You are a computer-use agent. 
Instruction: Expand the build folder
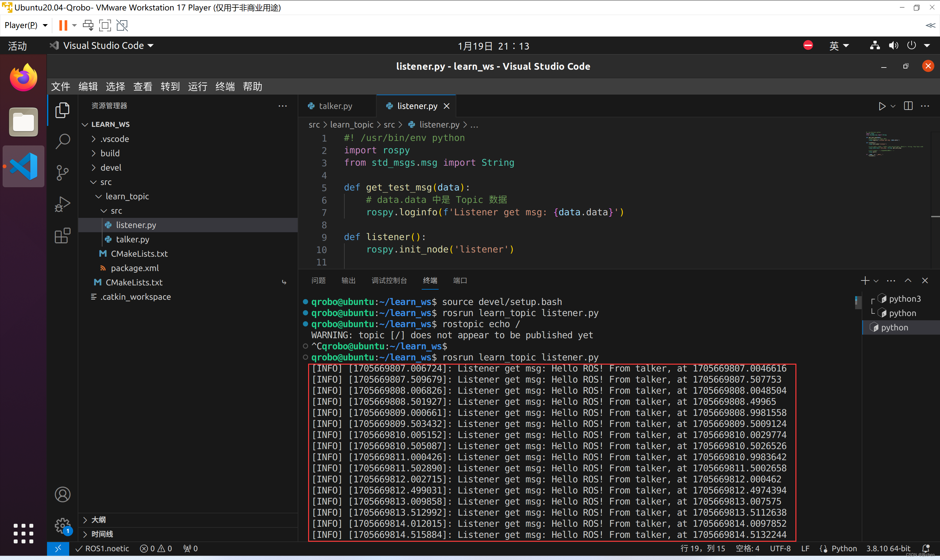(x=93, y=153)
